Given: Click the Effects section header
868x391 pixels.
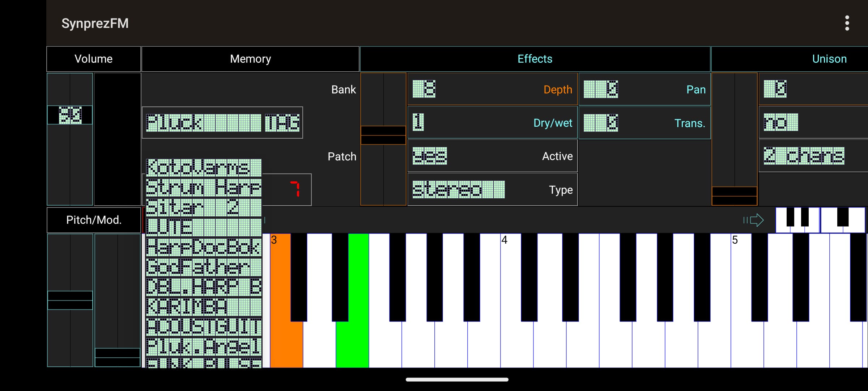Looking at the screenshot, I should click(x=535, y=58).
